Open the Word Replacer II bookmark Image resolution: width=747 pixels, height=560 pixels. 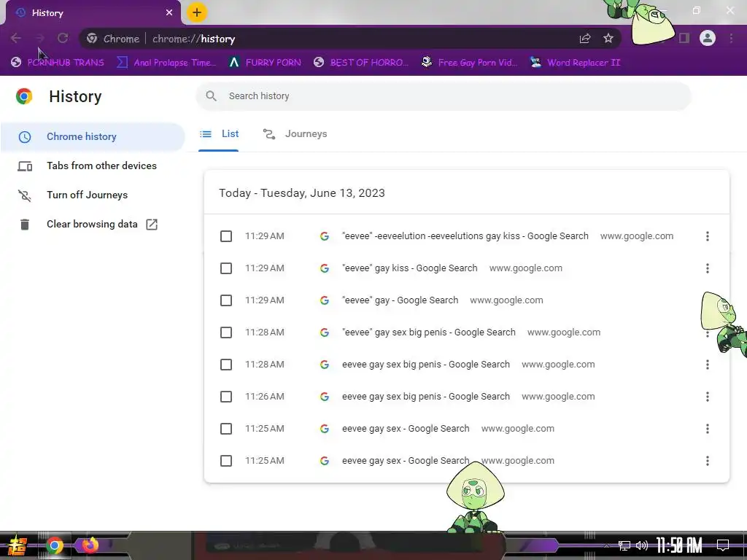coord(575,63)
